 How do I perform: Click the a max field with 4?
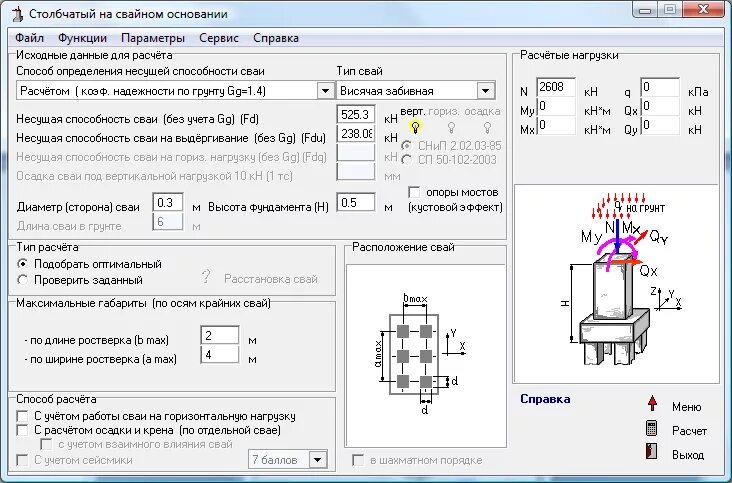[x=219, y=355]
